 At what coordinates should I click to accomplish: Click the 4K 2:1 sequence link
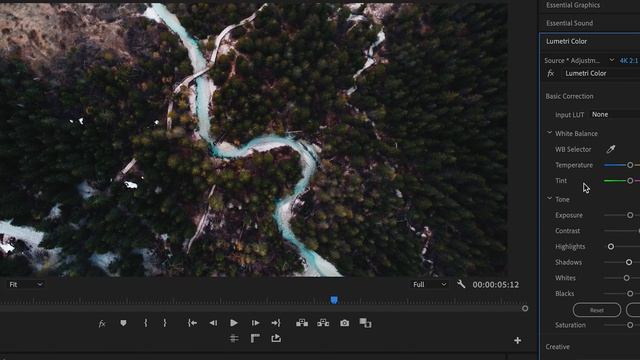tap(629, 60)
